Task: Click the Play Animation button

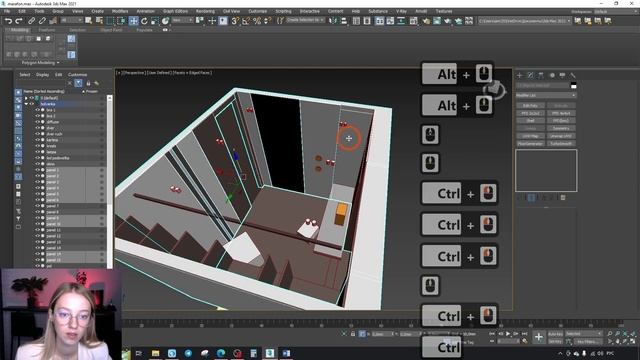Action: (508, 334)
